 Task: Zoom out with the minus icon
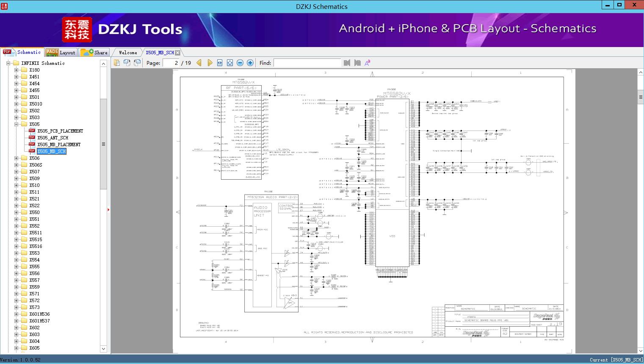tap(240, 63)
